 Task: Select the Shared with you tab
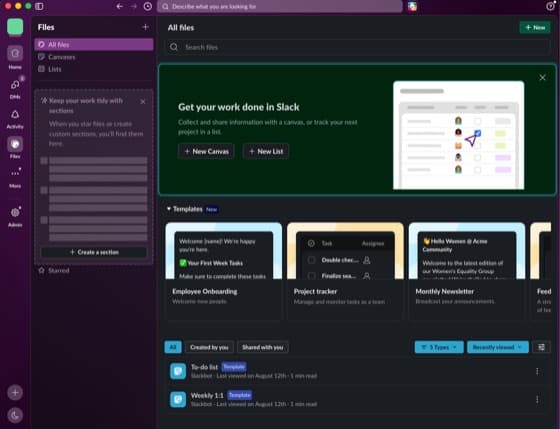pyautogui.click(x=262, y=347)
